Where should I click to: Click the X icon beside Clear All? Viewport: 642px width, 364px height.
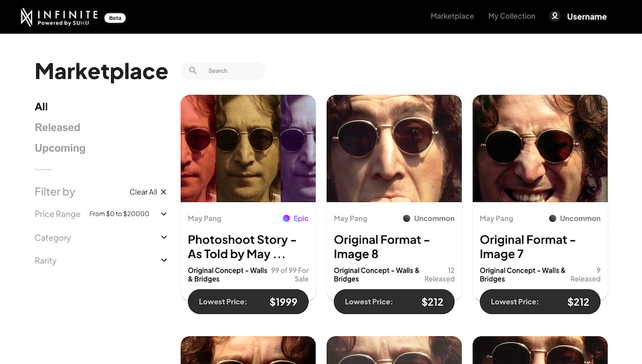pos(164,192)
